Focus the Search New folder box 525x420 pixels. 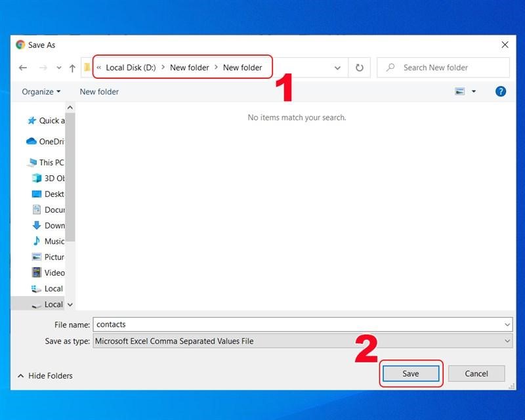click(x=444, y=68)
